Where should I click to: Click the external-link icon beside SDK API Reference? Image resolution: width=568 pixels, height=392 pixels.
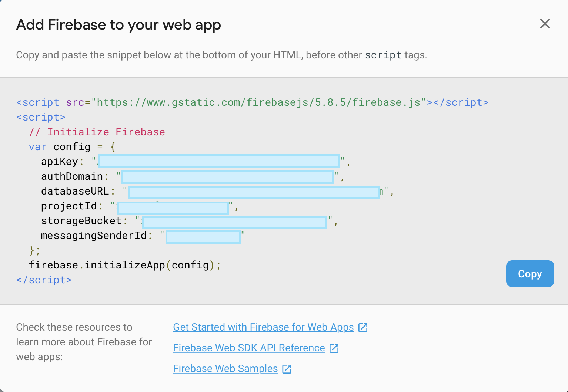[x=334, y=348]
